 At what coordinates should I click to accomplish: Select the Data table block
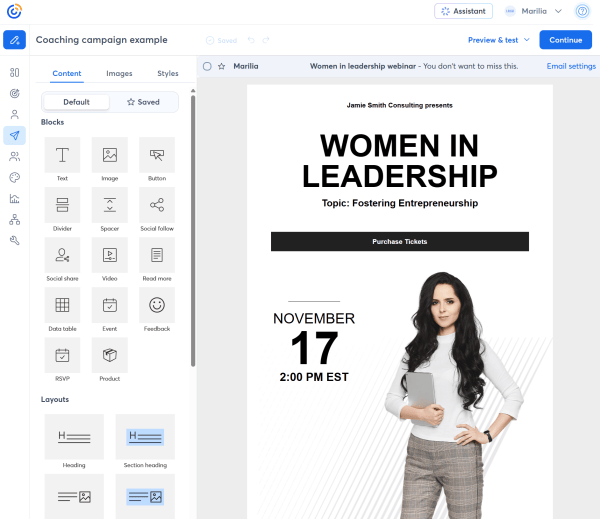(x=62, y=305)
